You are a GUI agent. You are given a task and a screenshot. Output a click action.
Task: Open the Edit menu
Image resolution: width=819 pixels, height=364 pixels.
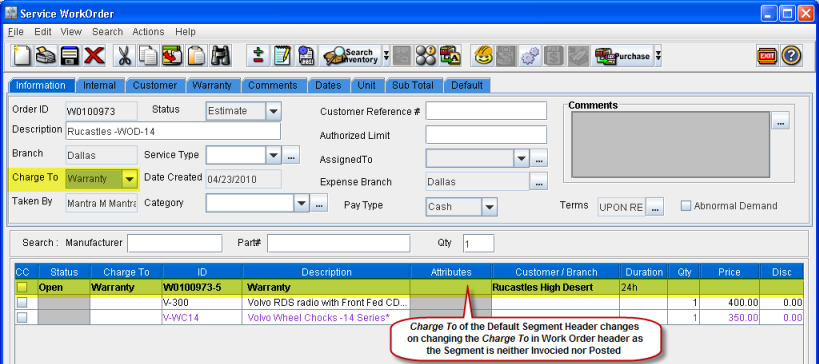click(x=43, y=32)
